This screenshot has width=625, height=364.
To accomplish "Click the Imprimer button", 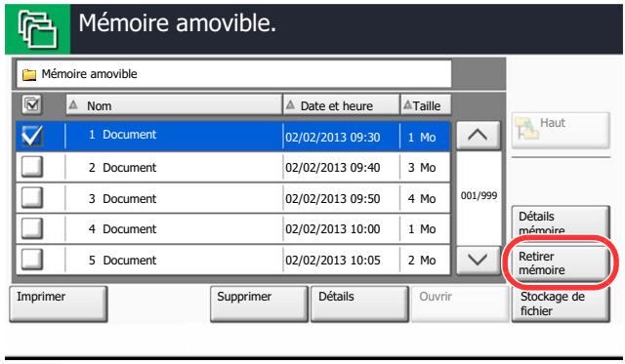I will tap(59, 303).
